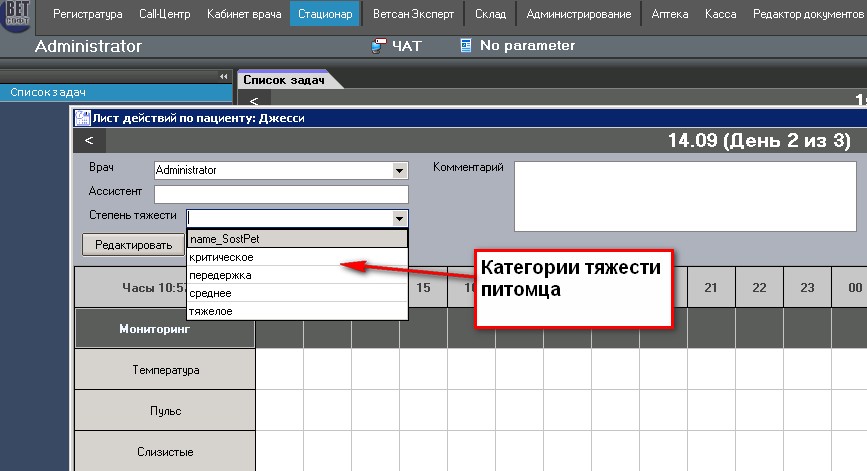
Task: Click the Administrator user name label
Action: coord(88,46)
